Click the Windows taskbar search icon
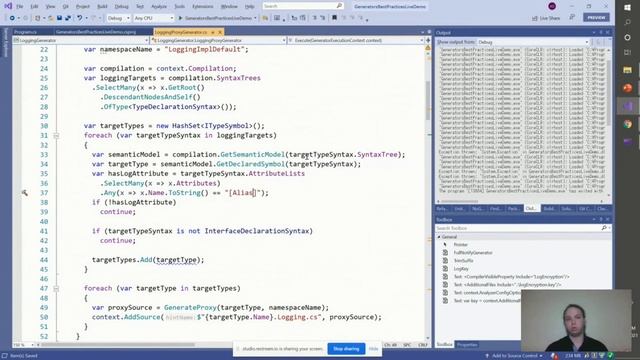This screenshot has width=640, height=360. click(627, 22)
